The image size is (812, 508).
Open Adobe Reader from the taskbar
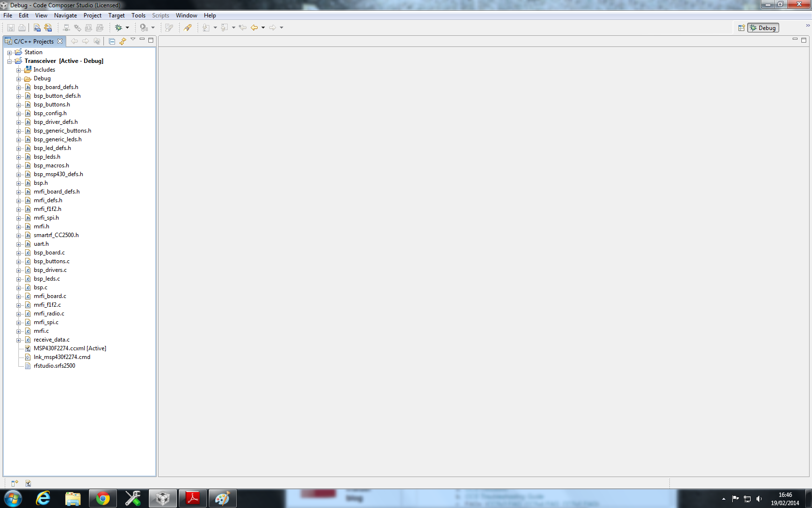tap(193, 498)
